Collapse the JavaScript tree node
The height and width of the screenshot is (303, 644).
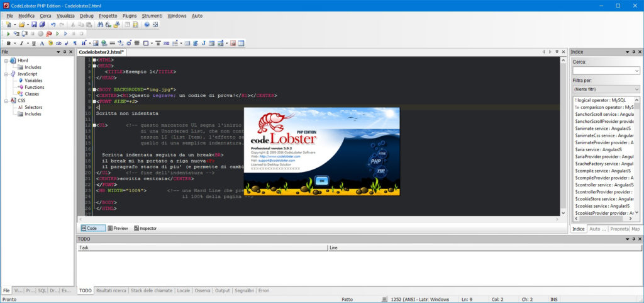6,74
